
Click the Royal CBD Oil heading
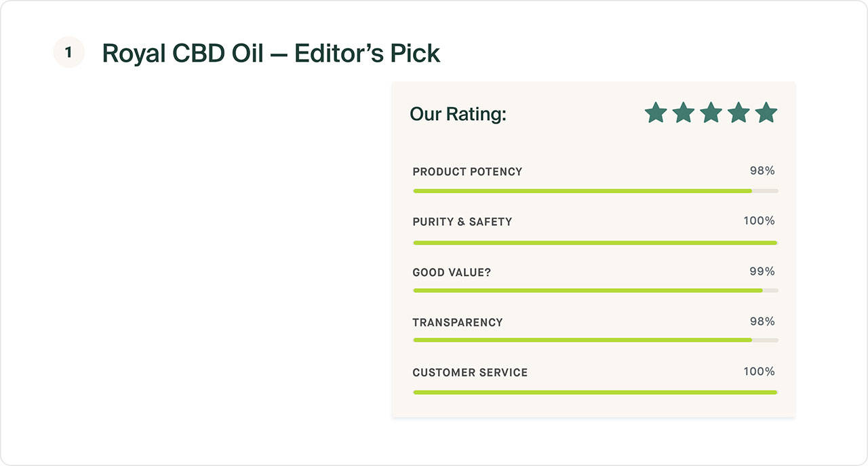pyautogui.click(x=271, y=53)
